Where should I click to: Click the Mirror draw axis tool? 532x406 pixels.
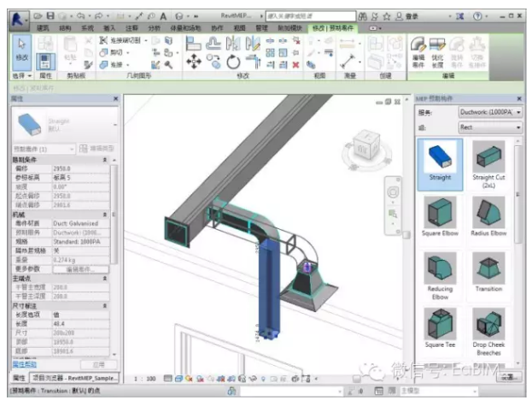click(x=253, y=44)
